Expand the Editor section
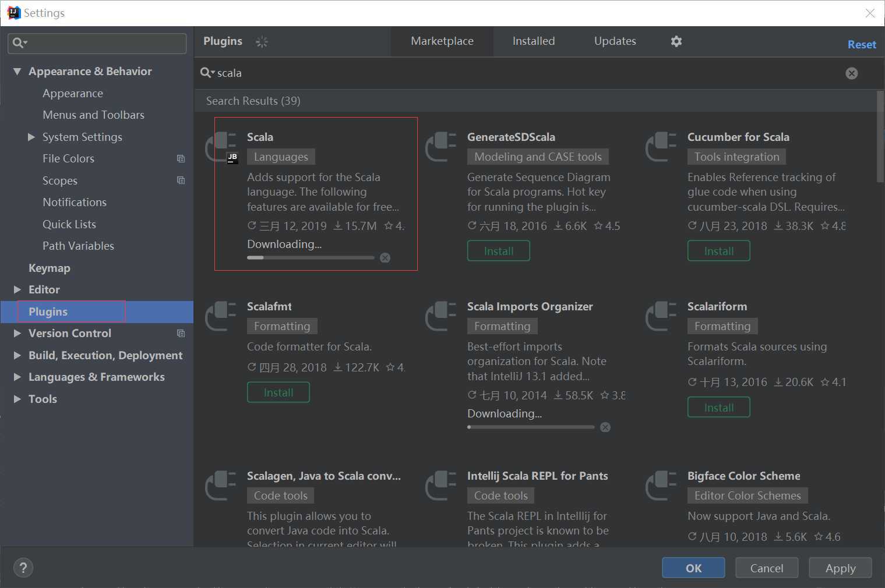This screenshot has width=885, height=588. click(x=17, y=289)
